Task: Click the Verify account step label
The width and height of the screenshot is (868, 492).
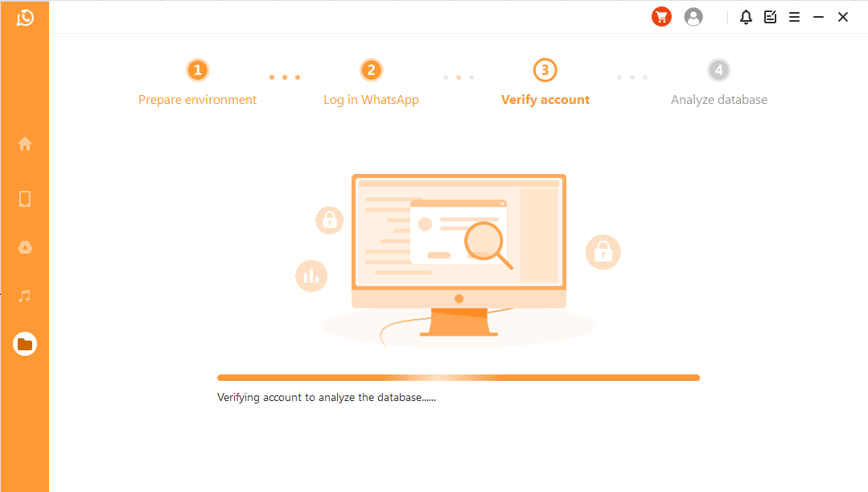Action: tap(545, 100)
